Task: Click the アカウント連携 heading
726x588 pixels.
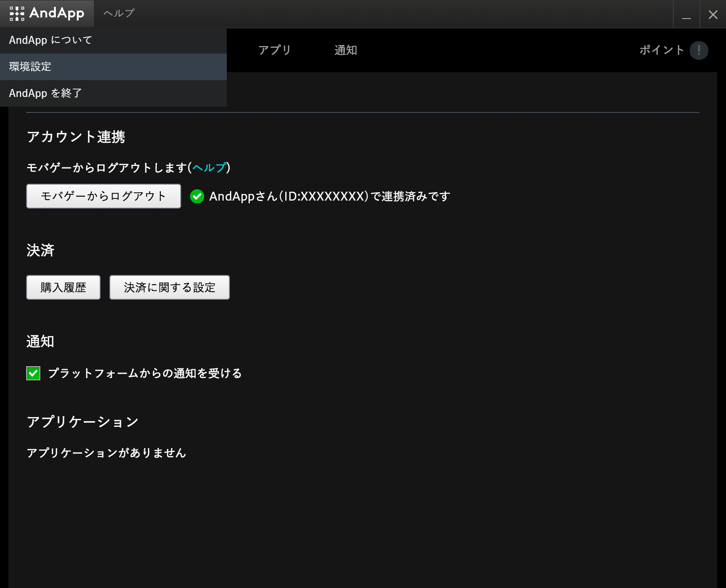Action: click(76, 137)
